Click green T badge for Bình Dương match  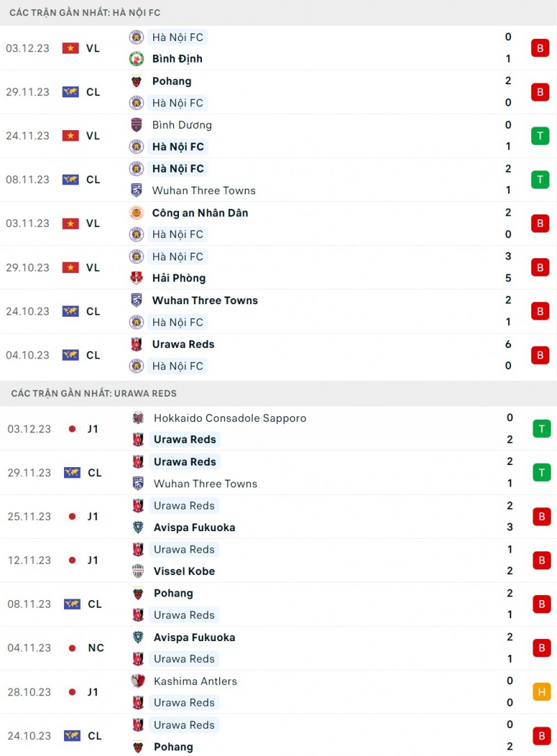pyautogui.click(x=540, y=136)
